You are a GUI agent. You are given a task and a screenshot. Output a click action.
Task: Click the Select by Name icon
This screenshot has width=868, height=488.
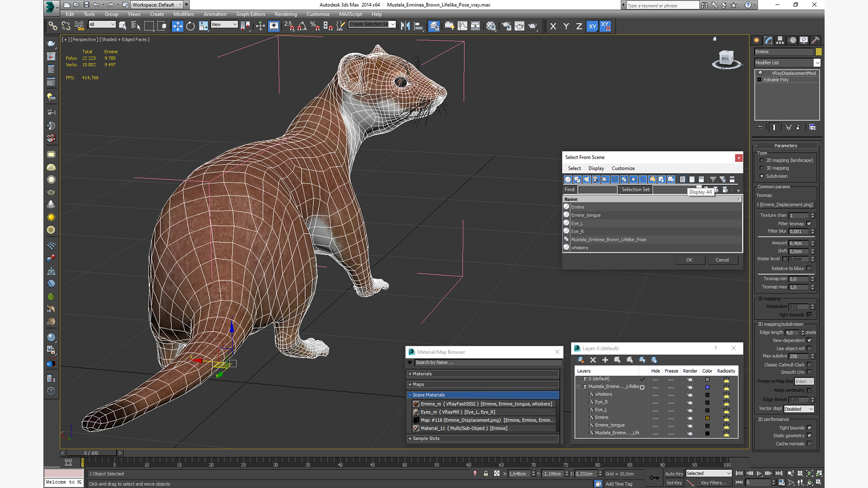[x=135, y=26]
